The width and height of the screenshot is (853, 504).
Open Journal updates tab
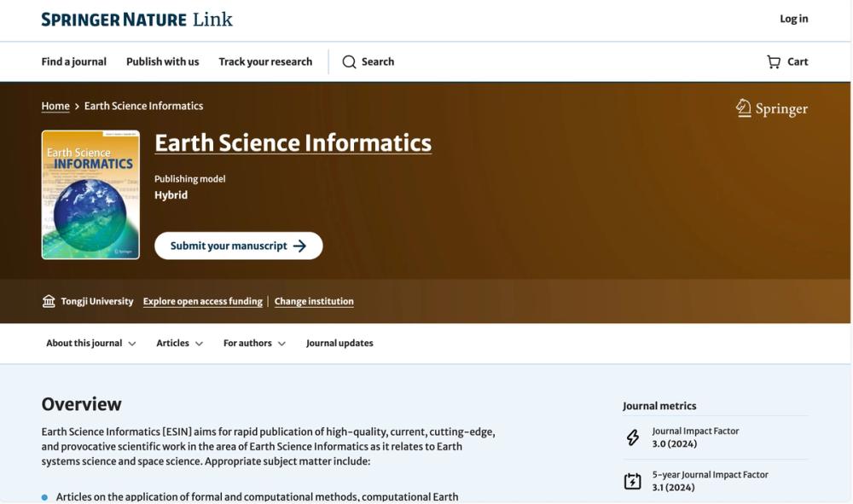[339, 343]
